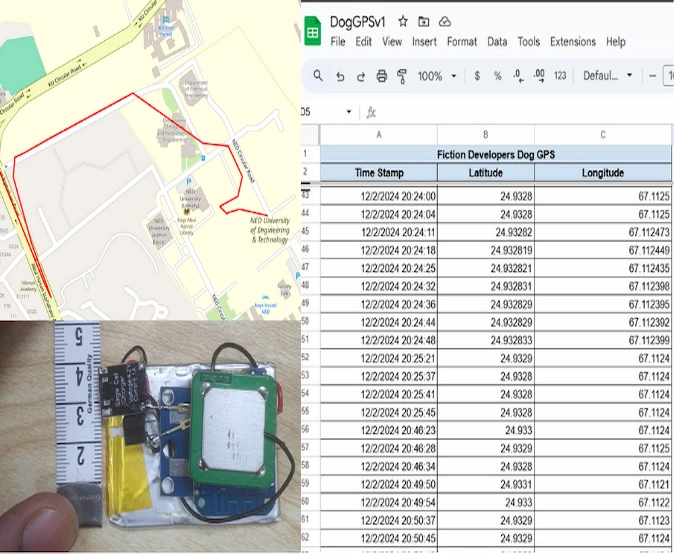Select column B header
Viewport: 674px width, 554px height.
point(486,135)
